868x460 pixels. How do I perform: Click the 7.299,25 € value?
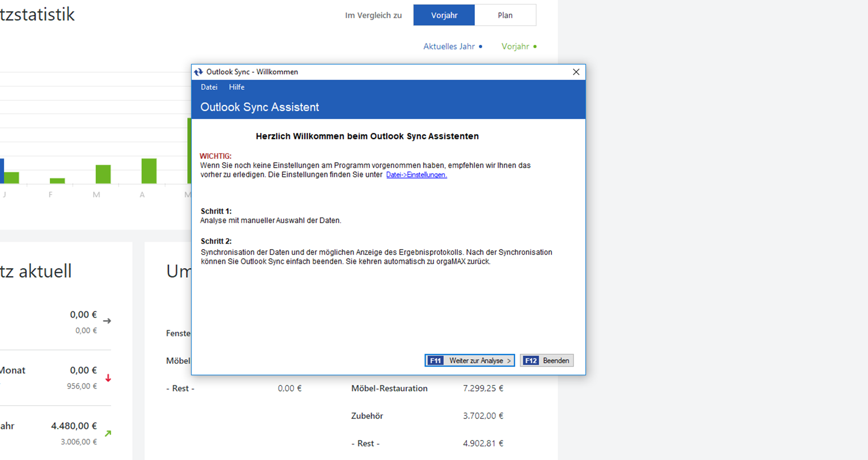click(483, 388)
